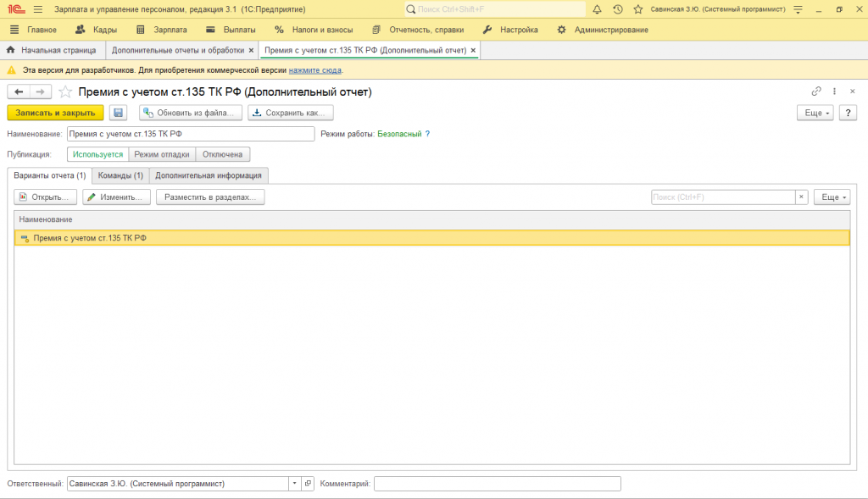
Task: Open Кадры menu section
Action: (x=96, y=30)
